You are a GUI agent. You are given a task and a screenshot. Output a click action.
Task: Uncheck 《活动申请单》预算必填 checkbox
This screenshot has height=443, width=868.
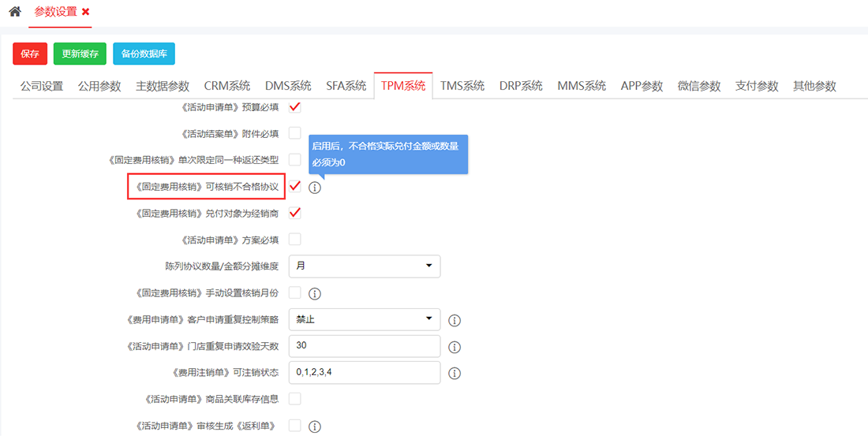(x=295, y=106)
